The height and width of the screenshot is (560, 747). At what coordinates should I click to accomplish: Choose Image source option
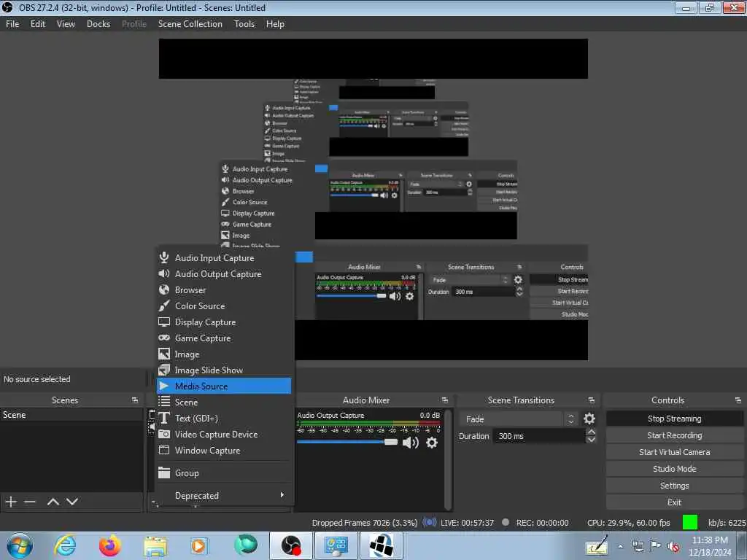pos(224,354)
